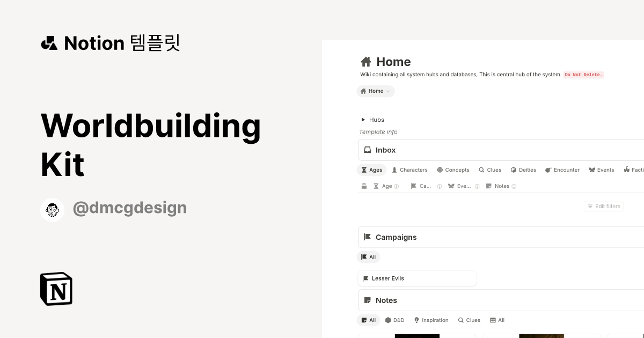Click the Campaigns flag icon
Image resolution: width=644 pixels, height=338 pixels.
(x=368, y=237)
